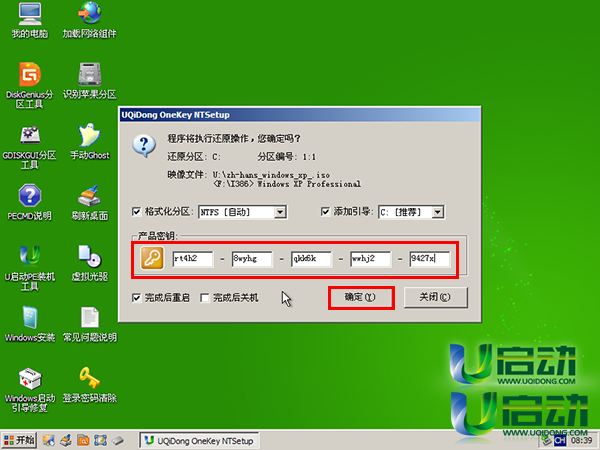Click the first product key field rt4h2
This screenshot has width=600, height=450.
tap(193, 260)
